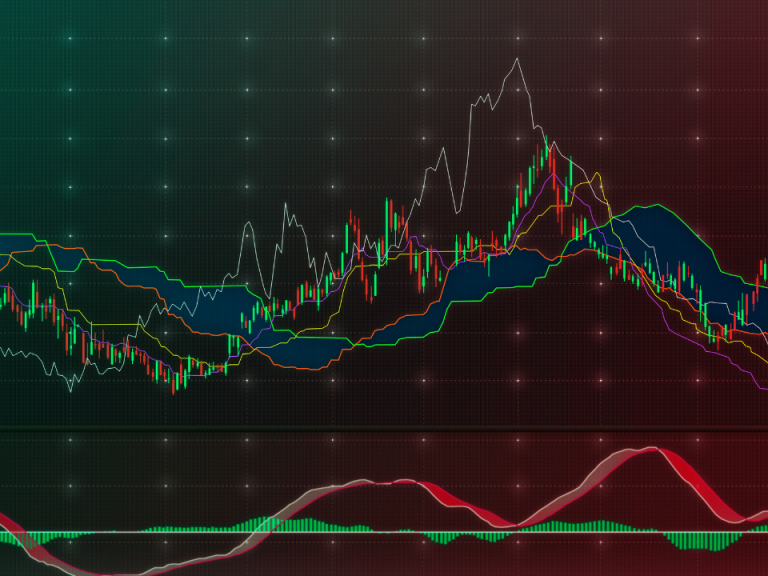Image resolution: width=768 pixels, height=576 pixels.
Task: Click the lowest red candlestick at chart's bottom left
Action: pyautogui.click(x=174, y=384)
